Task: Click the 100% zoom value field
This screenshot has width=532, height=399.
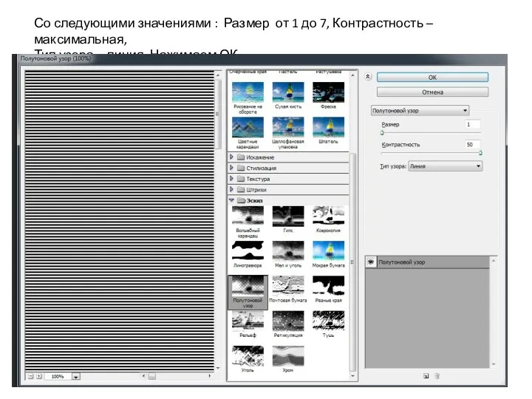Action: (x=58, y=377)
